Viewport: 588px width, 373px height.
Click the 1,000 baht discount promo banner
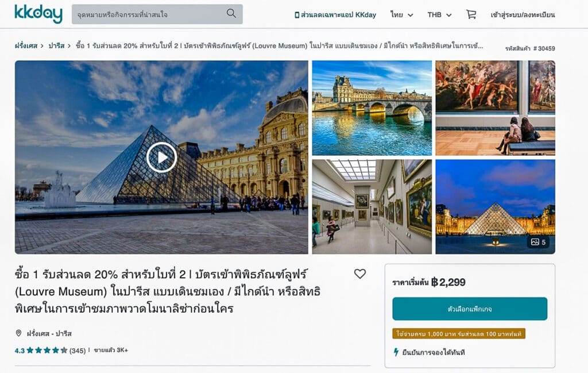click(x=459, y=333)
